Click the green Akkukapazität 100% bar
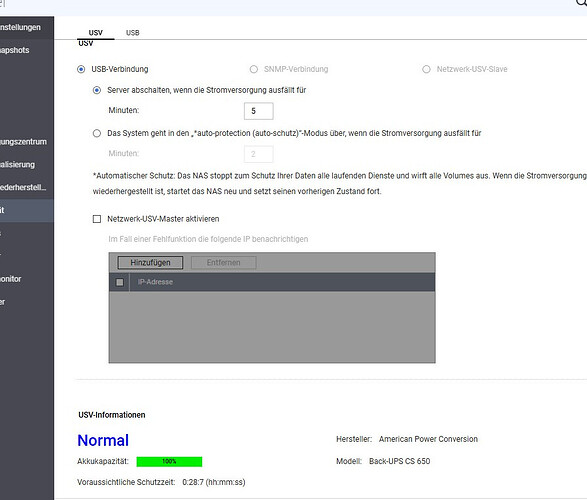 (169, 461)
